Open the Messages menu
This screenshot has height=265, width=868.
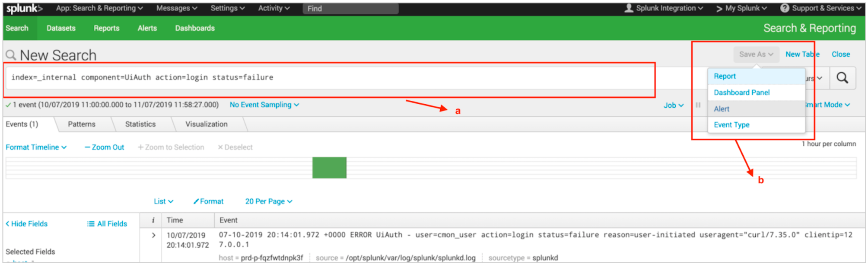tap(177, 8)
